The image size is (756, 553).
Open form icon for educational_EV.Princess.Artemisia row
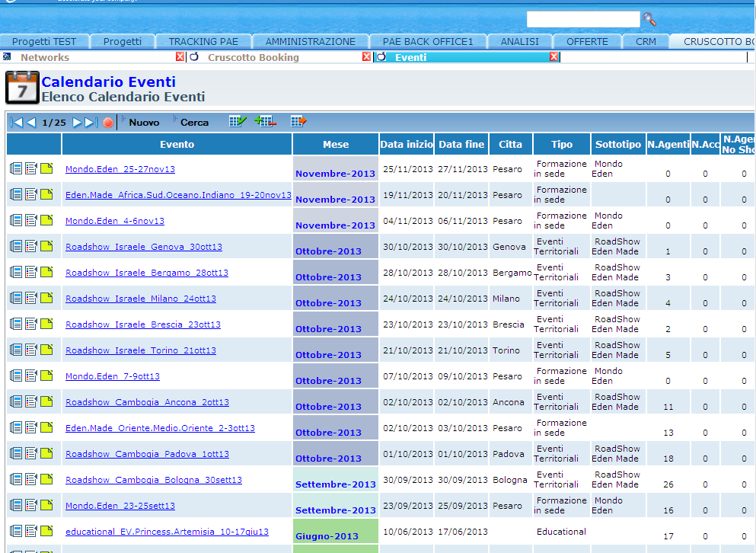[x=31, y=531]
